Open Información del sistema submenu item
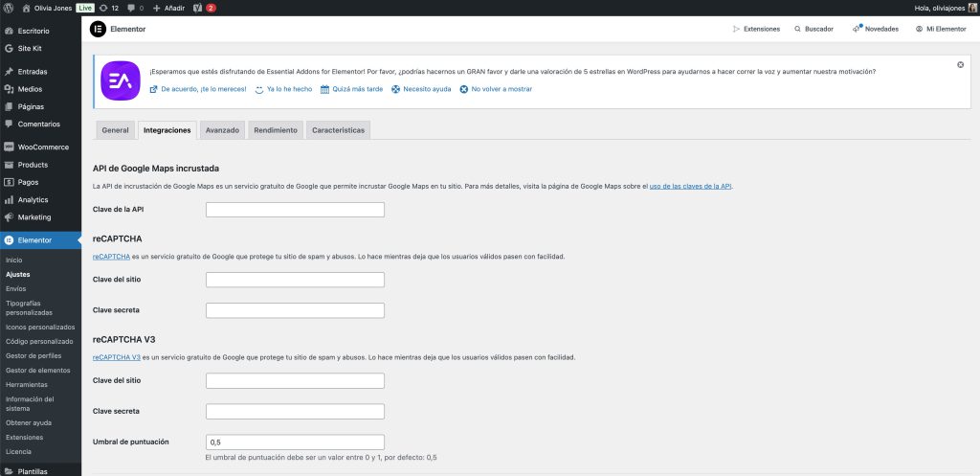Image resolution: width=980 pixels, height=476 pixels. 30,403
